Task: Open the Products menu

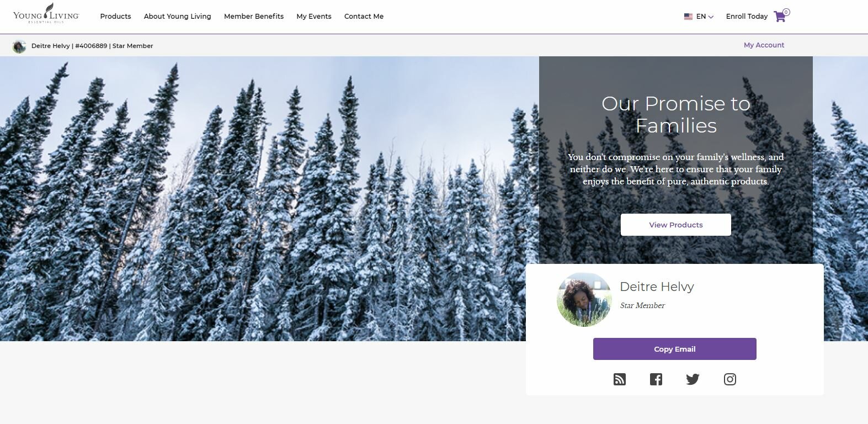Action: coord(115,17)
